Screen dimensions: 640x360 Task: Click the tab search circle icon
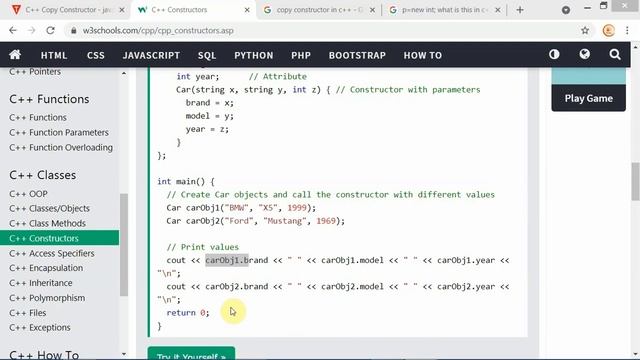[x=566, y=10]
